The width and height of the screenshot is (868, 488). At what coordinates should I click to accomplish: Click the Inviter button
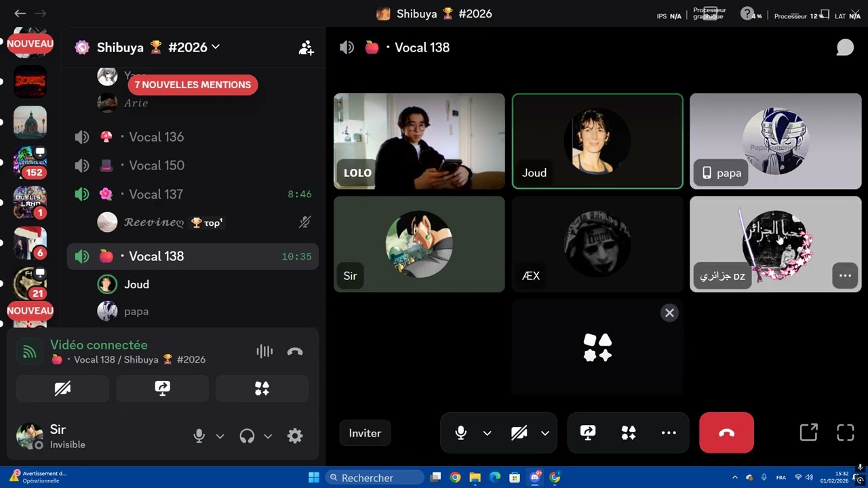pyautogui.click(x=365, y=433)
